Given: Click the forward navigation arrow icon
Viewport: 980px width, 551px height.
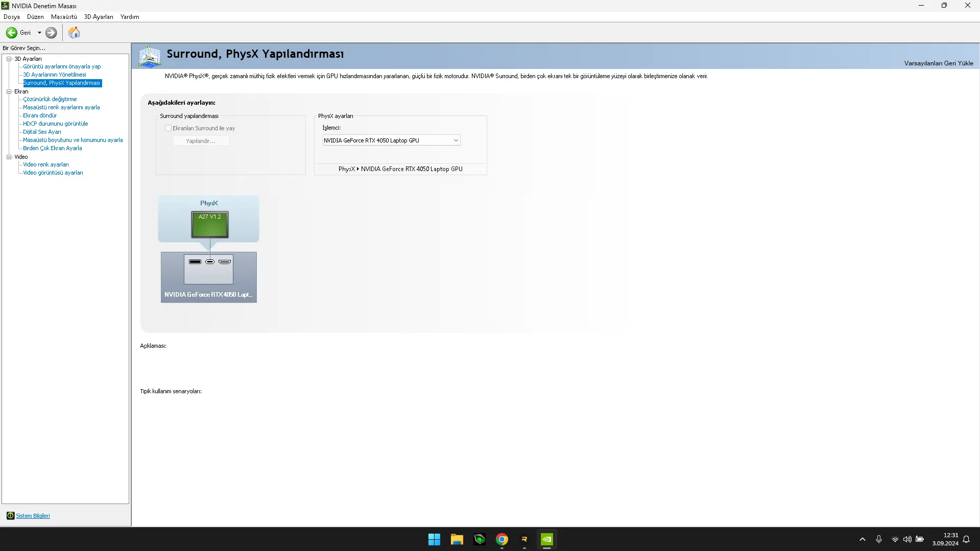Looking at the screenshot, I should coord(51,33).
